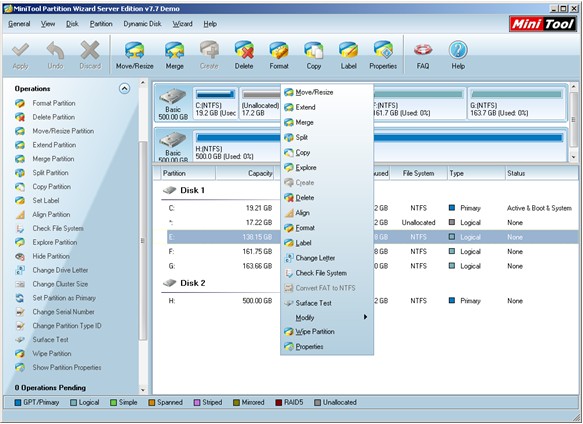Click Set Label in Operations panel

37,200
